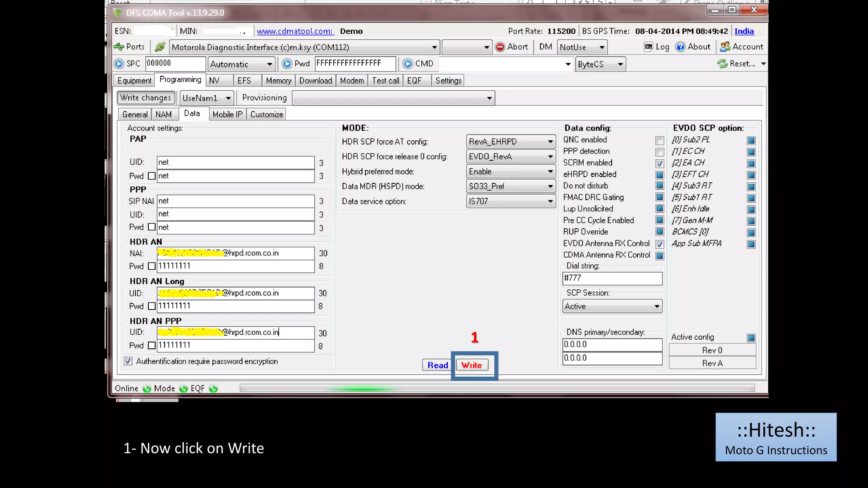Viewport: 868px width, 488px height.
Task: Click the Write button
Action: [x=472, y=365]
